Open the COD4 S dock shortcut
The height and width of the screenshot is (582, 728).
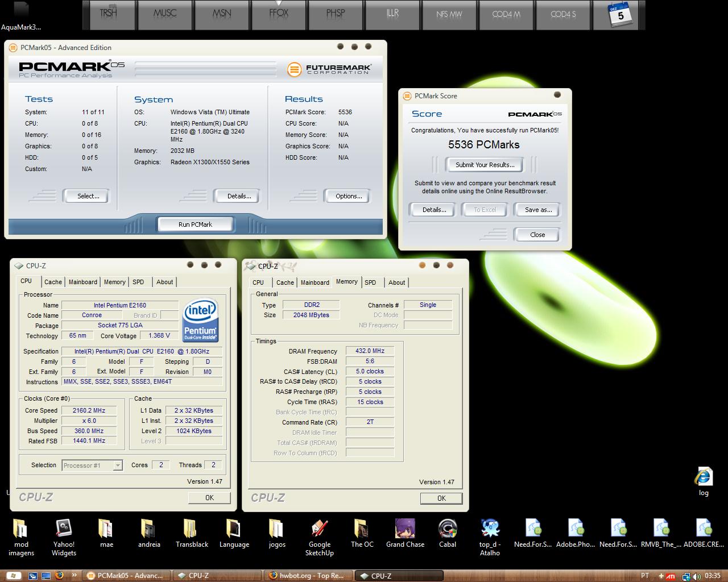563,14
